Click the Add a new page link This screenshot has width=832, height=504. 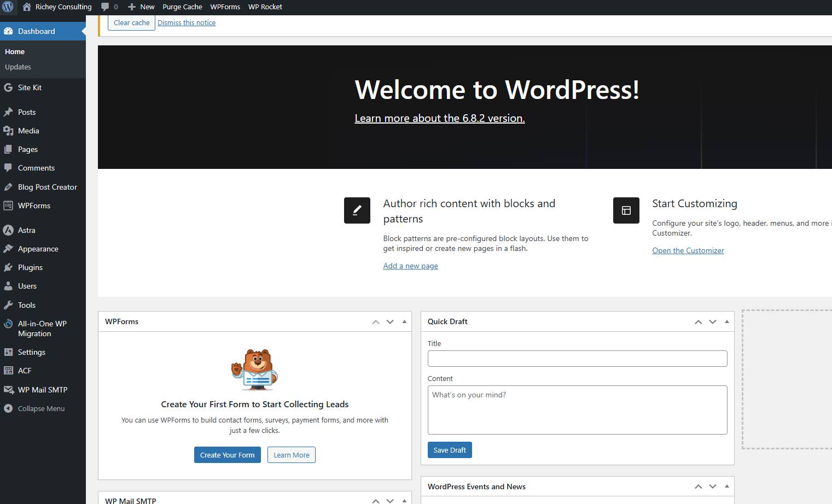click(x=411, y=266)
